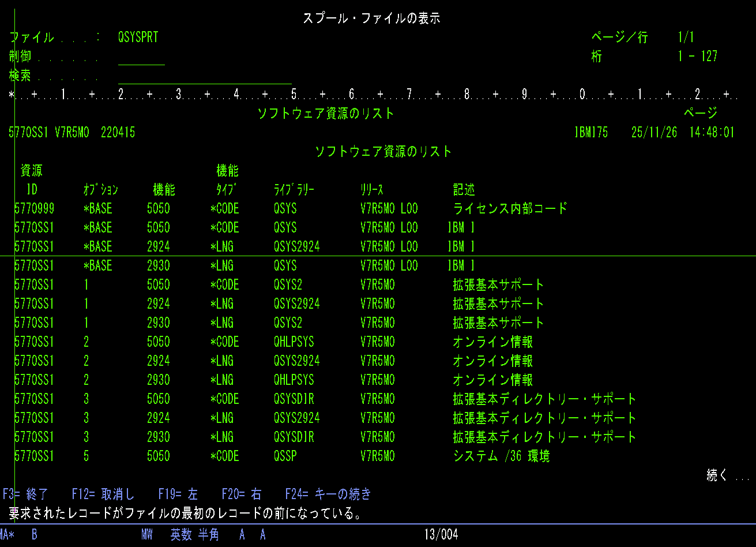Screen dimensions: 756x547
Task: Click the ページ label near the report title
Action: [701, 114]
